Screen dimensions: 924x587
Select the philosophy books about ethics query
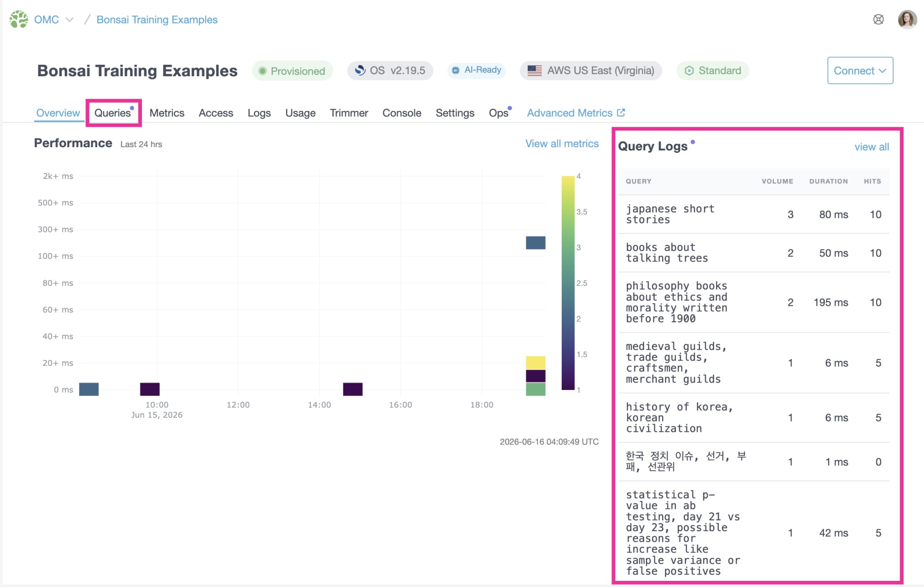pos(753,302)
